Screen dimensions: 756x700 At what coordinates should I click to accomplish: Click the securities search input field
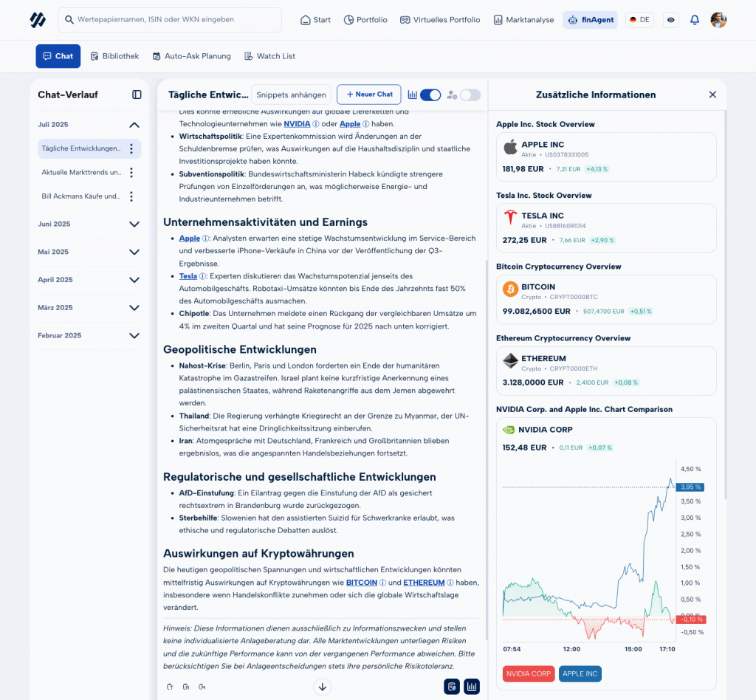click(x=170, y=20)
